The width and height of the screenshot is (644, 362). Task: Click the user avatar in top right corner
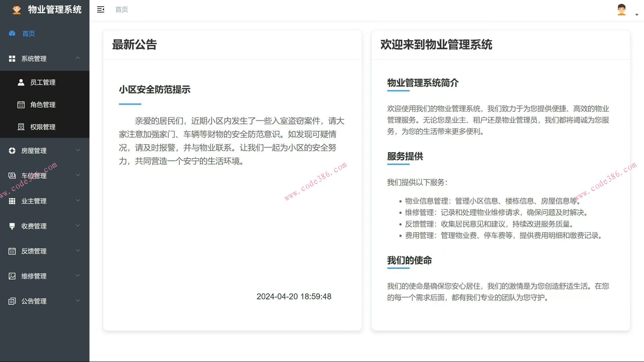[622, 10]
